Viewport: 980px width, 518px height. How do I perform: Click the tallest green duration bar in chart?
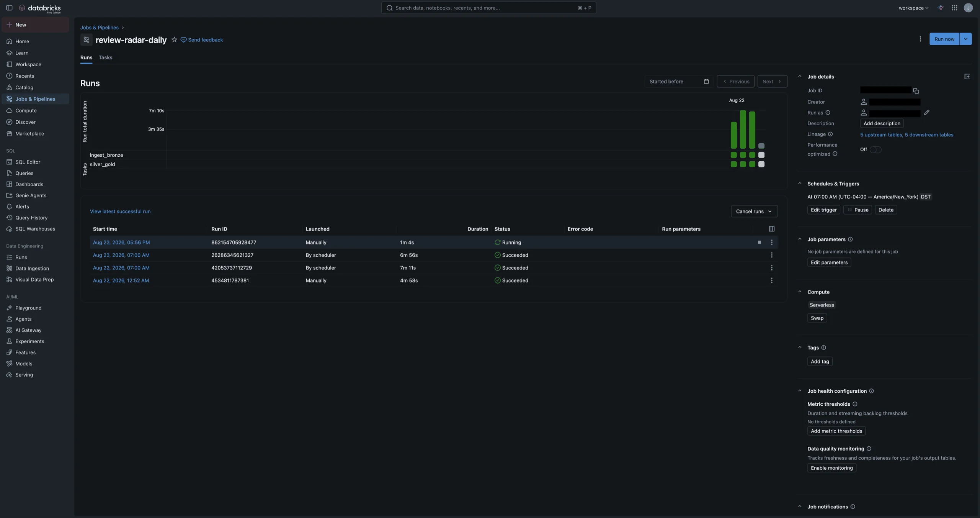click(743, 129)
